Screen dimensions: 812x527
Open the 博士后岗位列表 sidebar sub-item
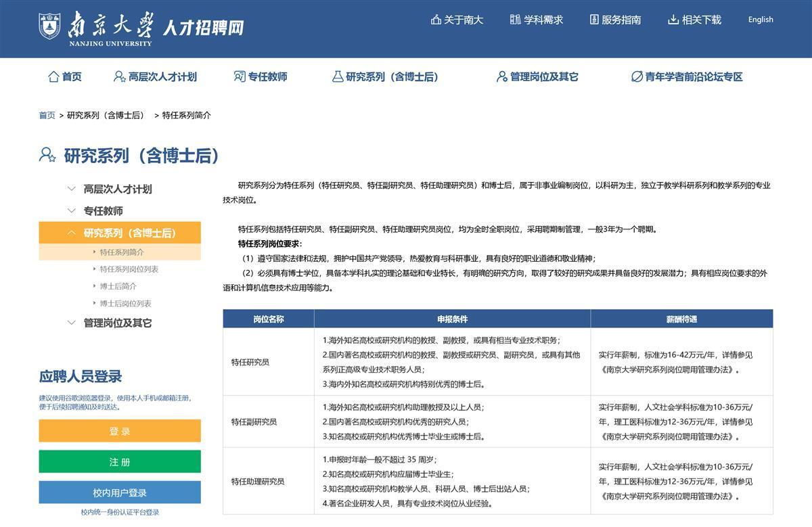[126, 304]
